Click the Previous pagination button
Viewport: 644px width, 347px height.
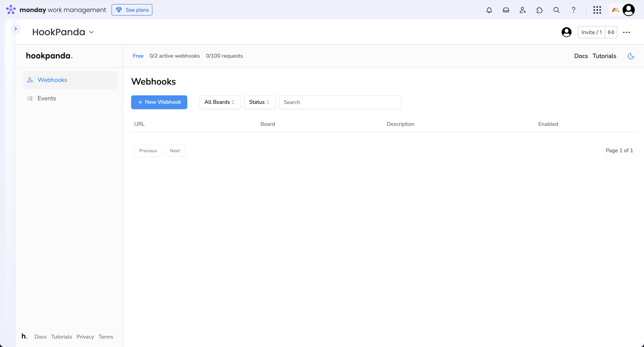tap(148, 151)
